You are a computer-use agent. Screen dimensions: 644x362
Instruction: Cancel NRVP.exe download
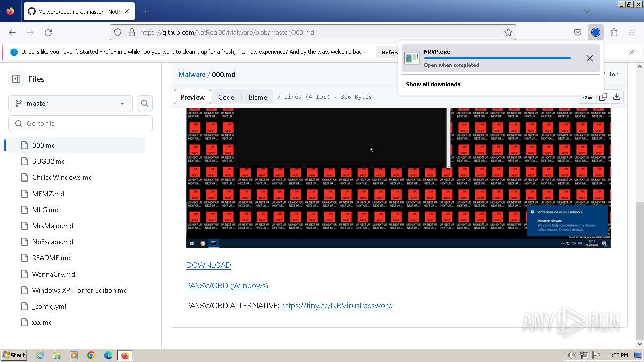pos(590,58)
